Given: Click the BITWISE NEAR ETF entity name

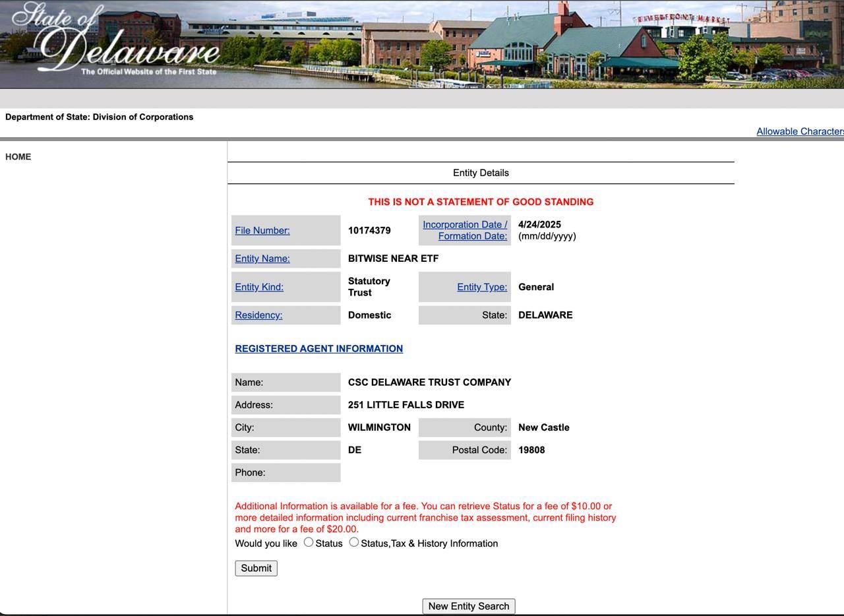Looking at the screenshot, I should click(x=393, y=259).
